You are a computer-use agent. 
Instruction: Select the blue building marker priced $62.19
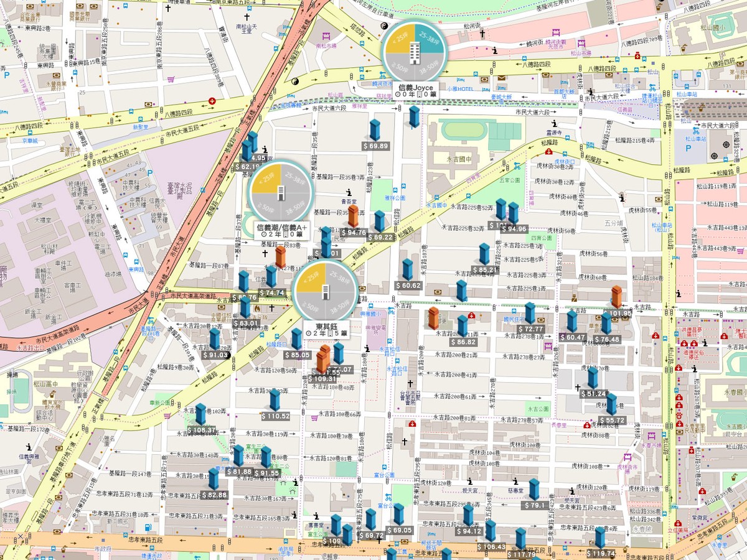[x=247, y=151]
